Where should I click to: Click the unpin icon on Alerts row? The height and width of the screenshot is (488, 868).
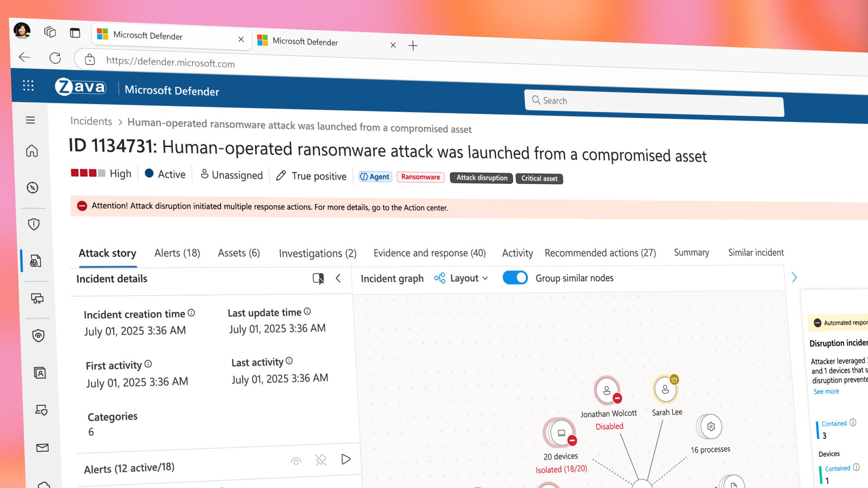tap(321, 460)
